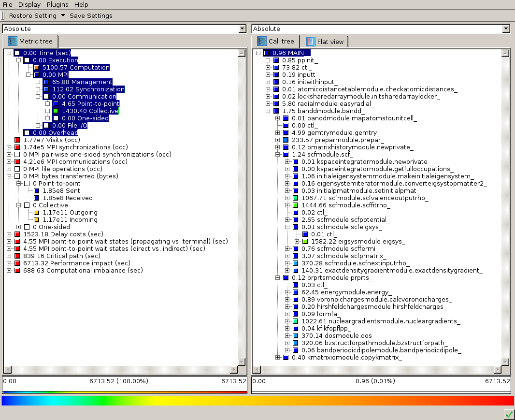Click the Metric tree tab icon
Image resolution: width=515 pixels, height=420 pixels.
point(12,41)
